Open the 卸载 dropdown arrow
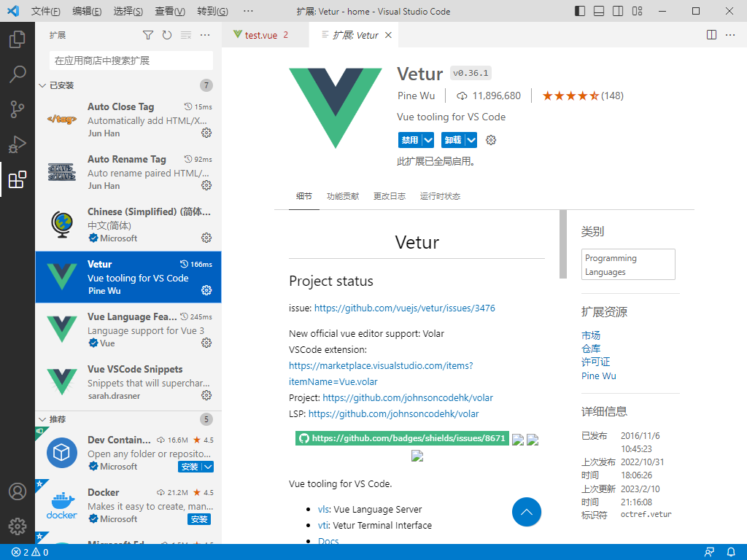 pos(471,140)
